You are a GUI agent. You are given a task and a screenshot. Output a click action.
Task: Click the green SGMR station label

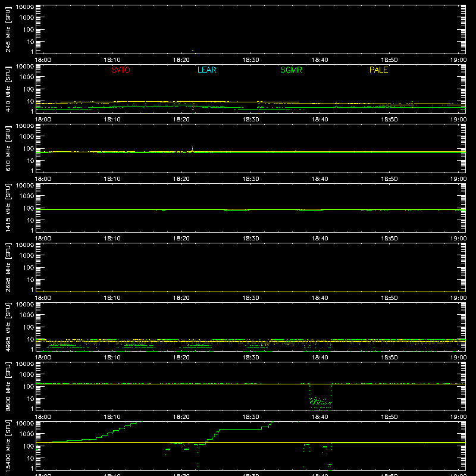click(291, 70)
